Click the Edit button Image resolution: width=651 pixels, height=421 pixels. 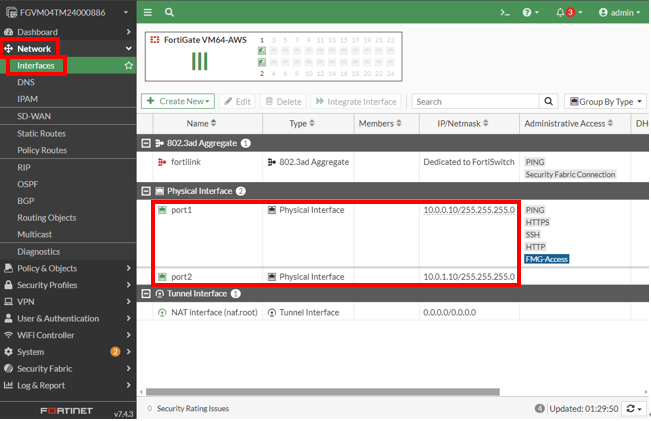[237, 102]
